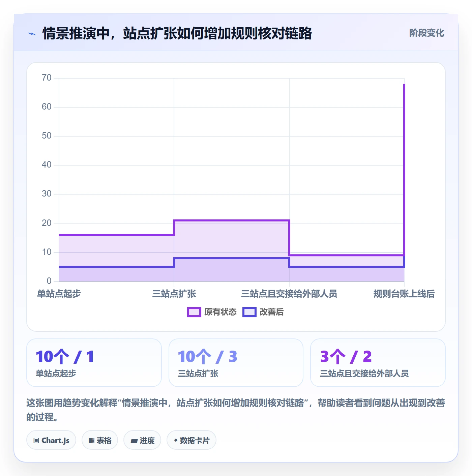Click the bar icon in 进度 chip

[134, 441]
